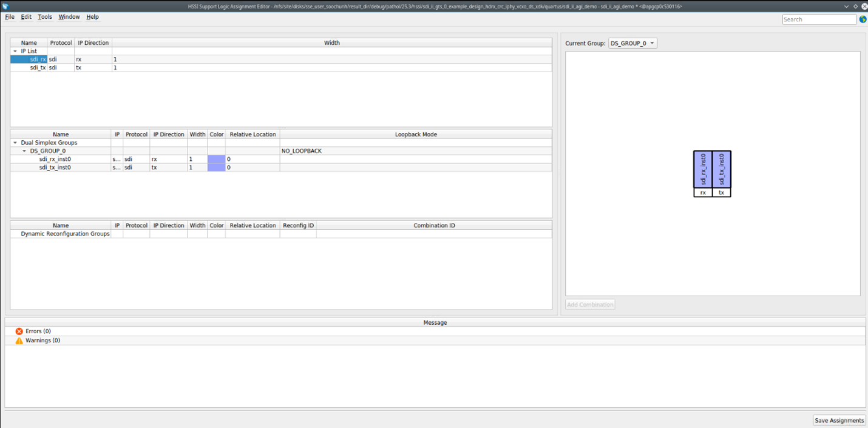Click the NO_LOOPBACK loopback mode cell
Screen dimensions: 868x428
(x=416, y=151)
